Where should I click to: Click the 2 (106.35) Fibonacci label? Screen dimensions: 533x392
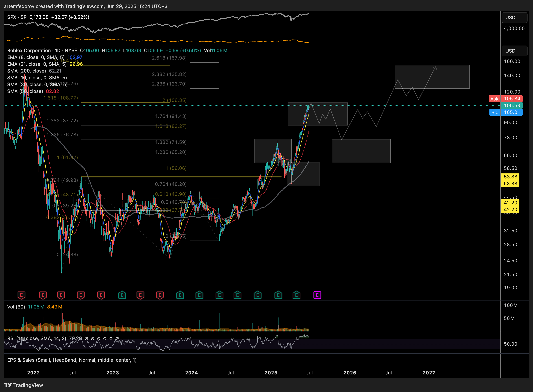[x=175, y=100]
